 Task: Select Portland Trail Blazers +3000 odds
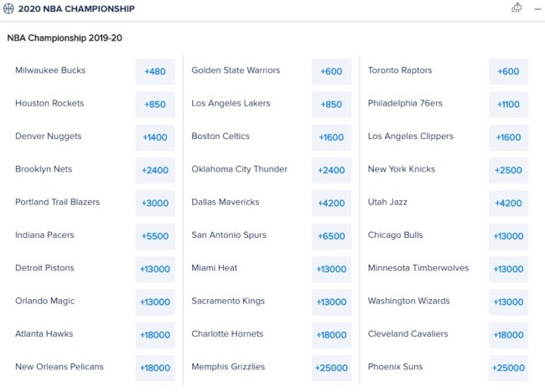(x=155, y=204)
